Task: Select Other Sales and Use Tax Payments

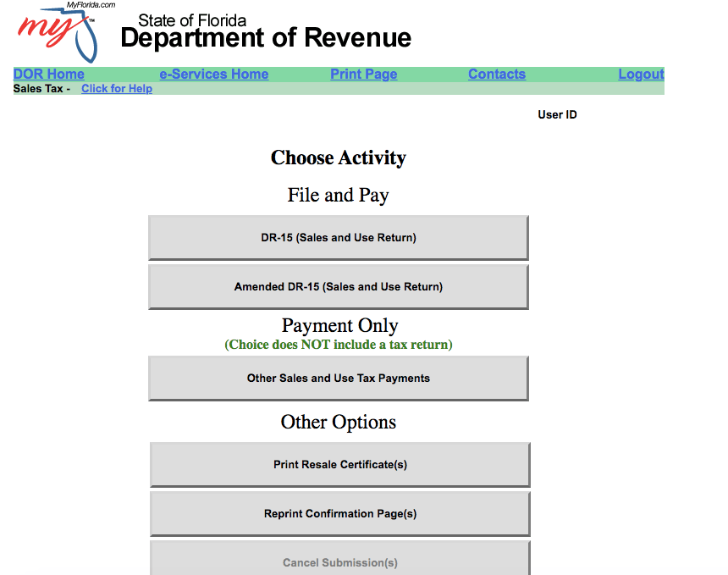Action: click(339, 378)
